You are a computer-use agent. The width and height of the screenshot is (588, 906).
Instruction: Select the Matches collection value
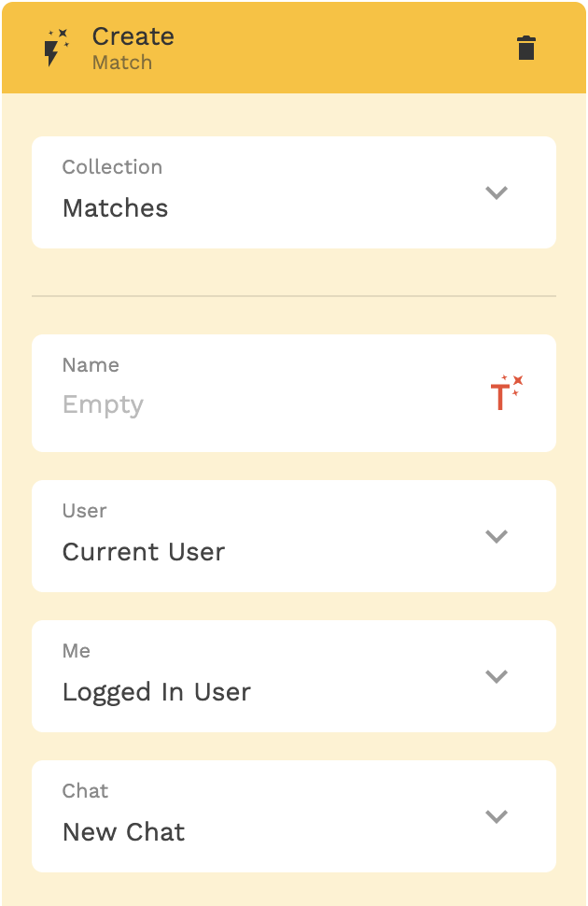[116, 208]
